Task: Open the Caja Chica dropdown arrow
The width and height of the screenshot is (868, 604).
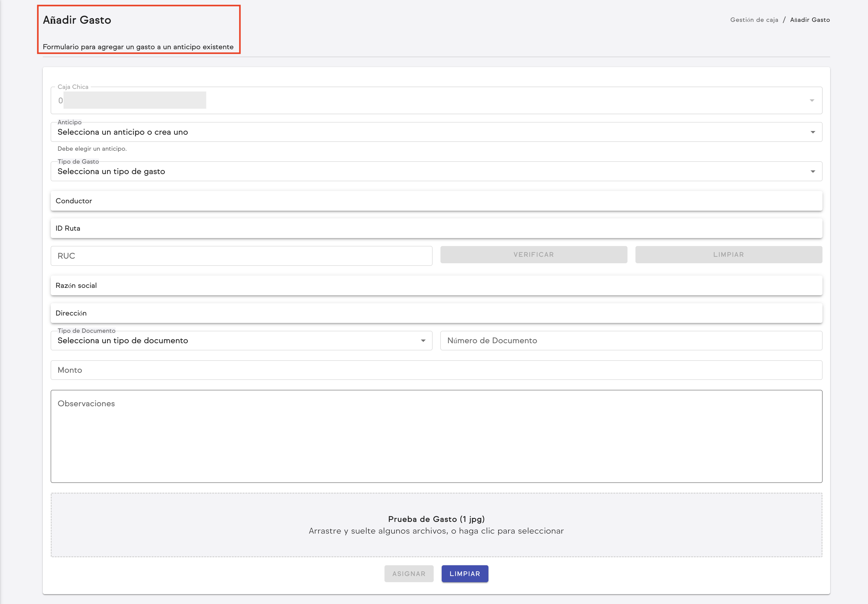Action: click(x=812, y=101)
